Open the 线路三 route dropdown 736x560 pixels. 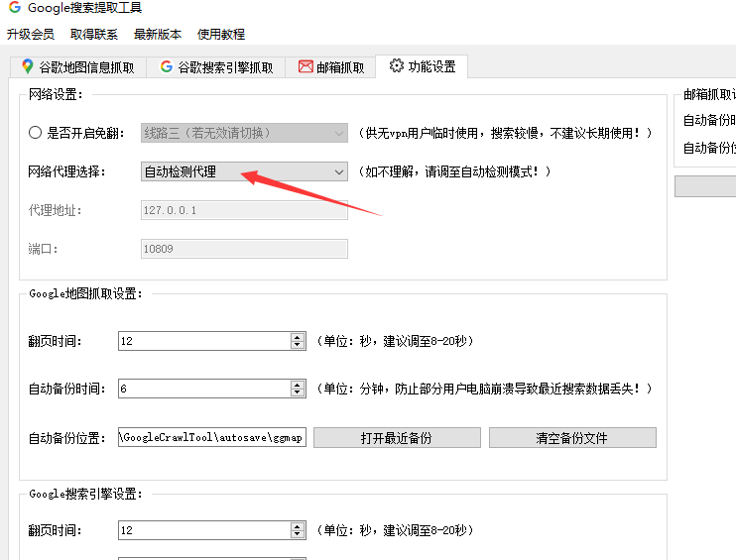[244, 133]
